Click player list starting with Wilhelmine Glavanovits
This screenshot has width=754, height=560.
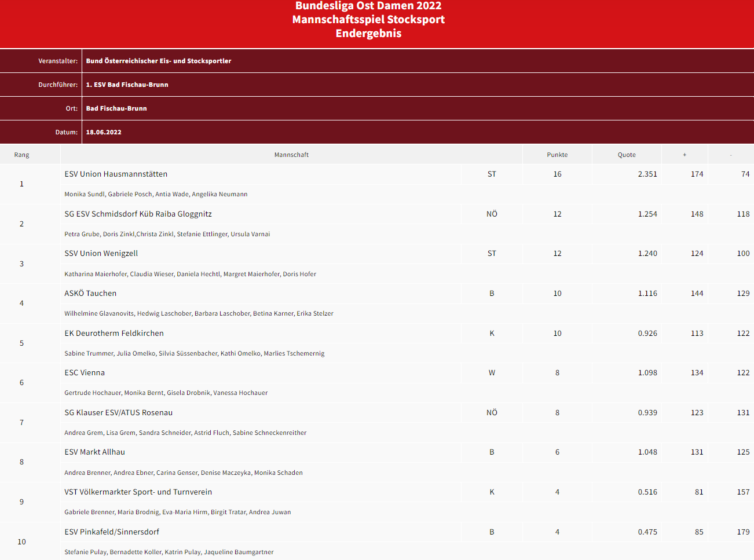199,313
